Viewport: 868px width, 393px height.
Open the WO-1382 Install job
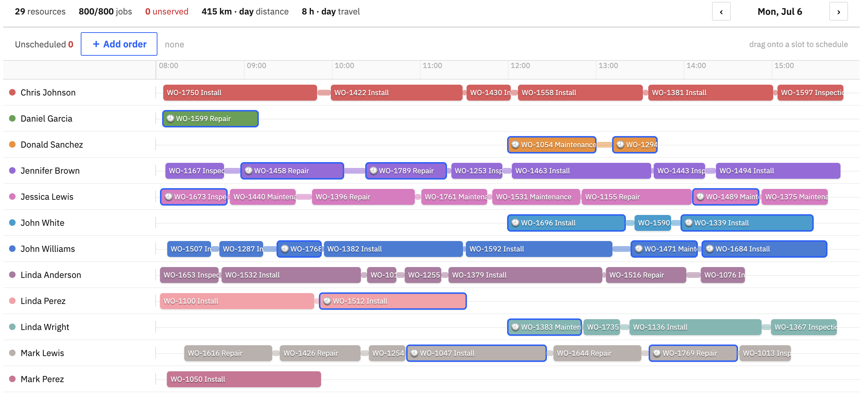pos(393,249)
